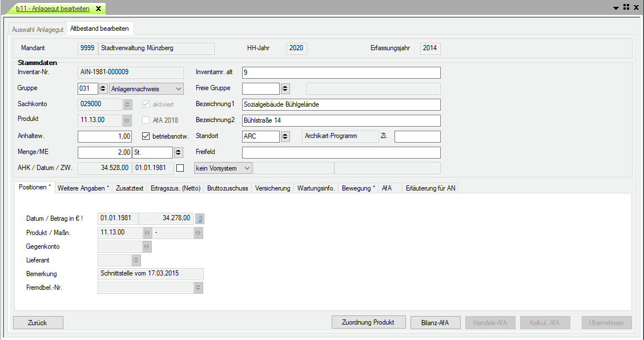644x340 pixels.
Task: Click the Lieferant lookup icon
Action: click(x=136, y=260)
